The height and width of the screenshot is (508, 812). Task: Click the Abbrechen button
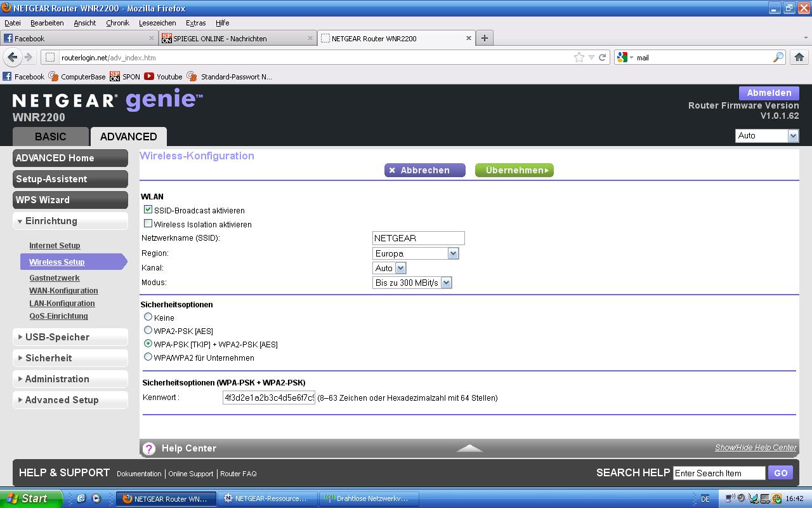click(x=425, y=170)
